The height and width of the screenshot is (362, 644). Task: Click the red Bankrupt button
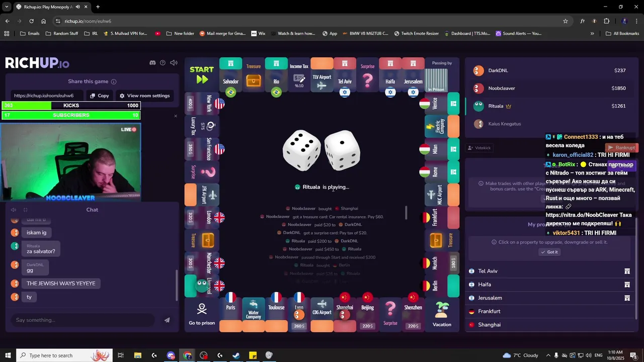[x=621, y=148]
